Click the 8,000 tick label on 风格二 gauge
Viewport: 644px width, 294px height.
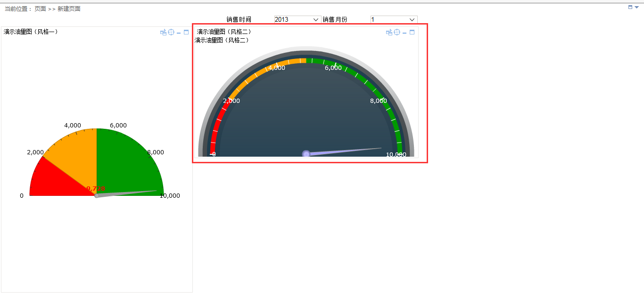[379, 101]
